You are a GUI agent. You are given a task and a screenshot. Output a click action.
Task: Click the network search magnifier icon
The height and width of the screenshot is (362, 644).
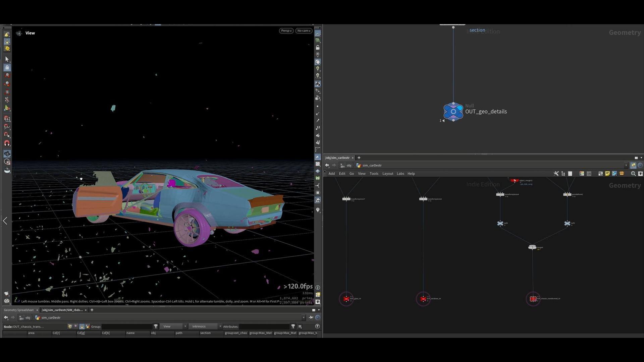(x=633, y=174)
